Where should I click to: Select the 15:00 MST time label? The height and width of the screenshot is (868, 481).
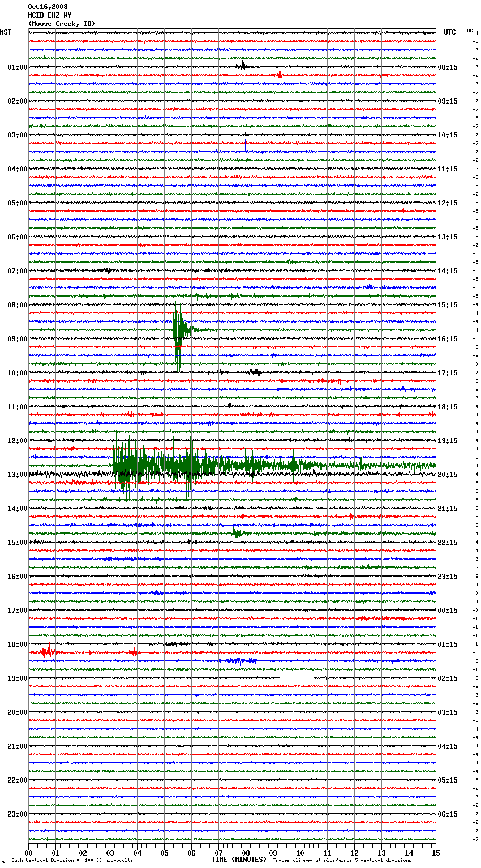18,543
